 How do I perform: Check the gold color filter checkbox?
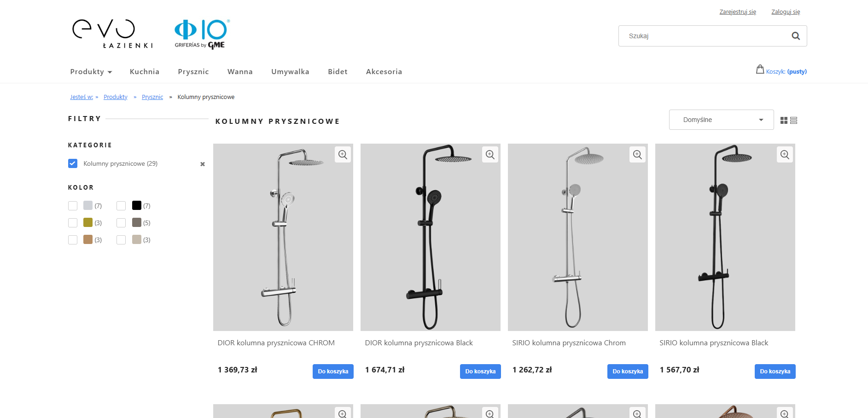73,223
